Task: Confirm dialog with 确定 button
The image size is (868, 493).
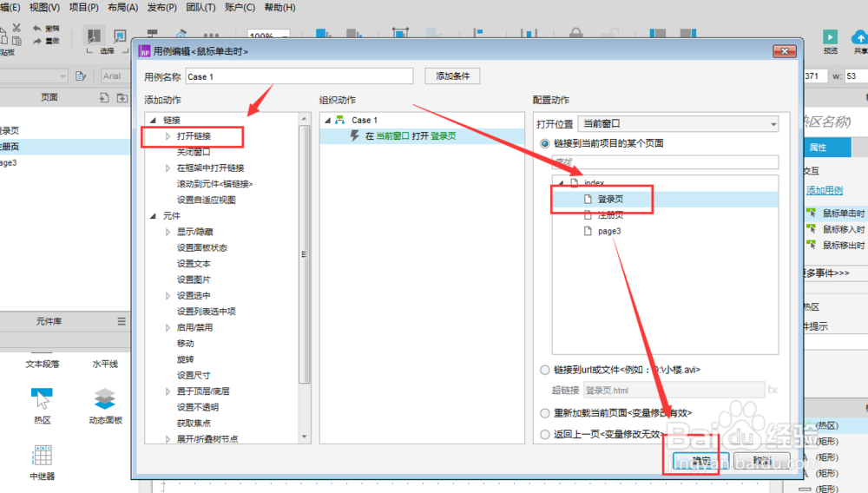Action: 700,460
